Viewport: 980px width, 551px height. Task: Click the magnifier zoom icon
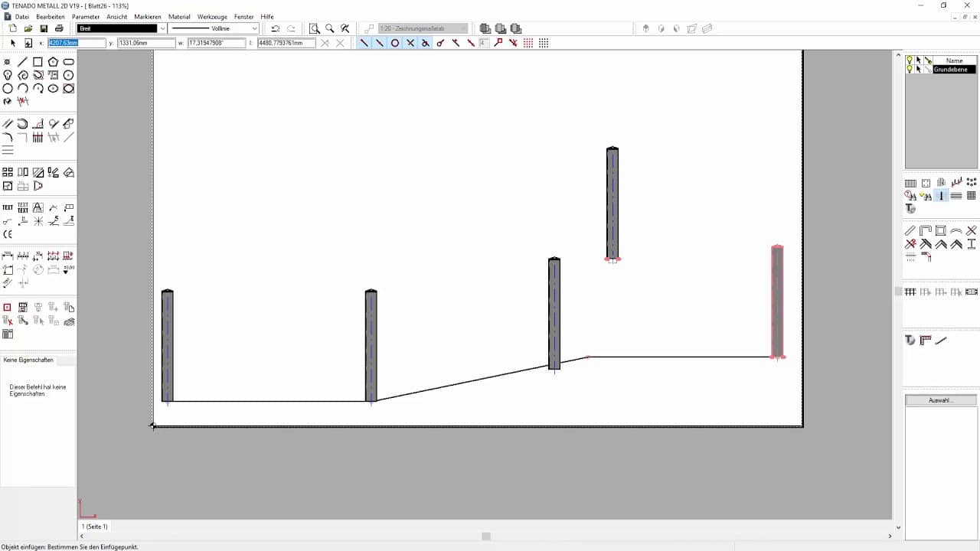click(330, 28)
